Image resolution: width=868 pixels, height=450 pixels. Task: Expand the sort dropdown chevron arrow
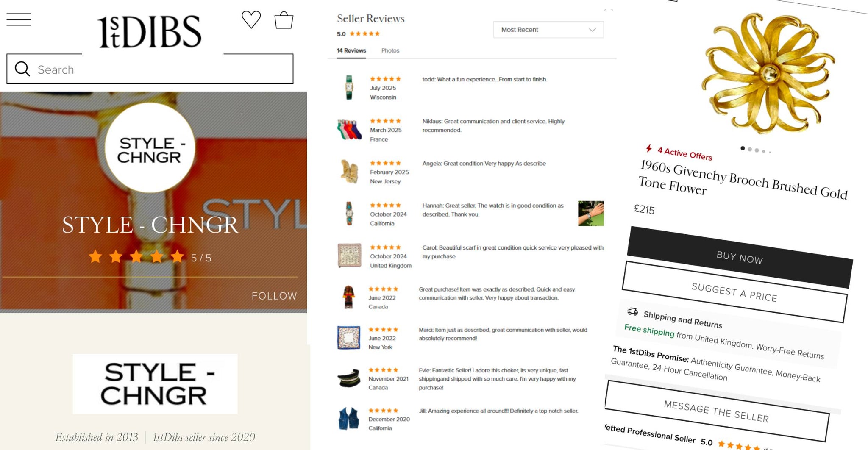[x=593, y=30]
